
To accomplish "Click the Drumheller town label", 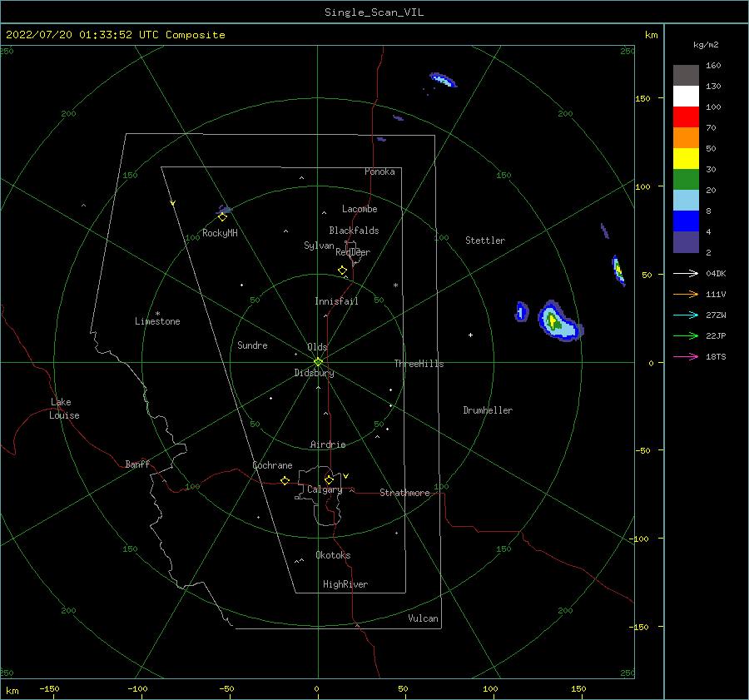I will tap(488, 410).
